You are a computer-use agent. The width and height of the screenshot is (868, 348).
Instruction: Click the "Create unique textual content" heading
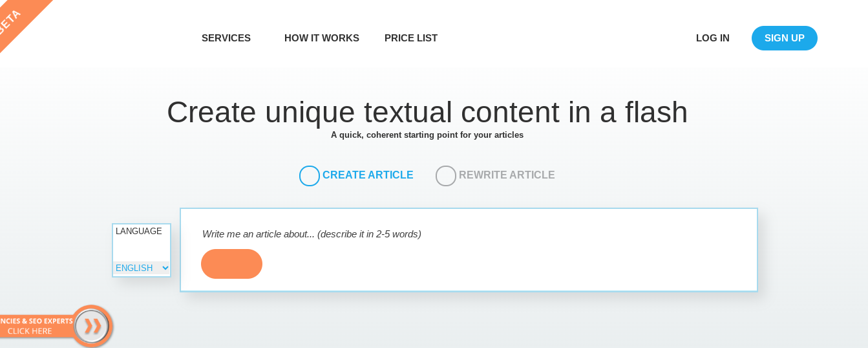[x=427, y=112]
